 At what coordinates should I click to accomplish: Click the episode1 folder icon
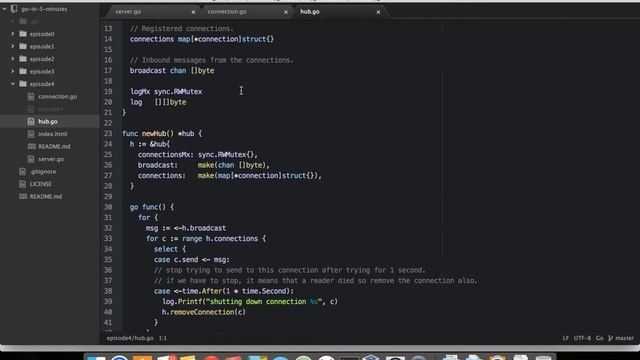23,47
